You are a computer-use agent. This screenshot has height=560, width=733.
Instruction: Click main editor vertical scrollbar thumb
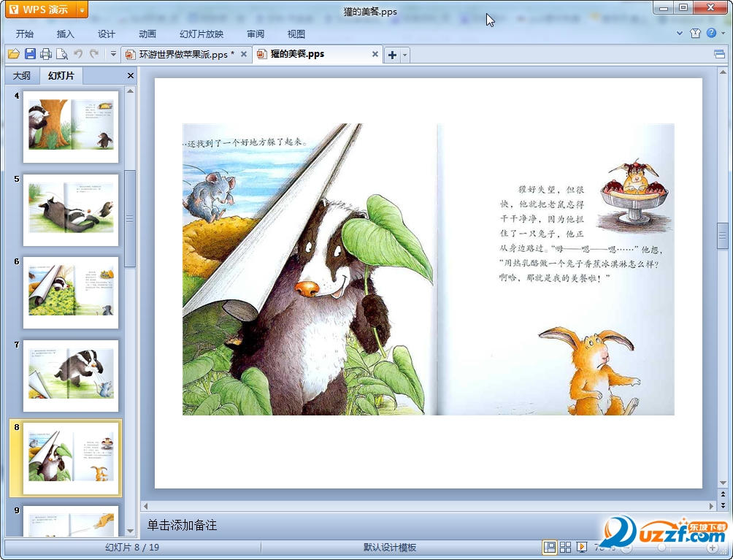point(722,236)
